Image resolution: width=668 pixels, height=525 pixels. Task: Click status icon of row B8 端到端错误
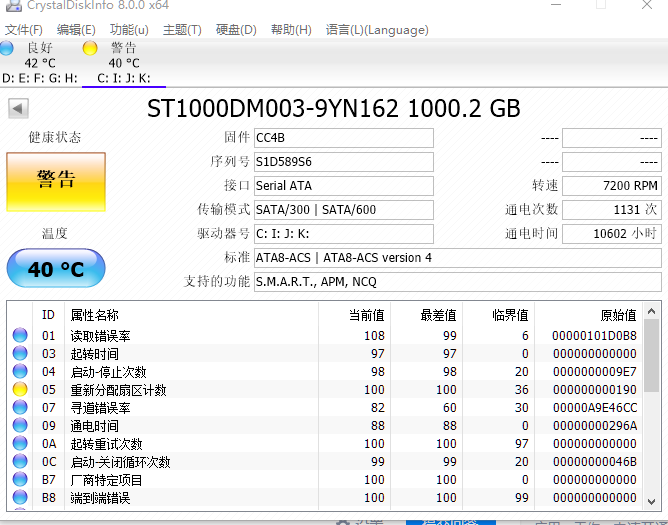(x=20, y=497)
